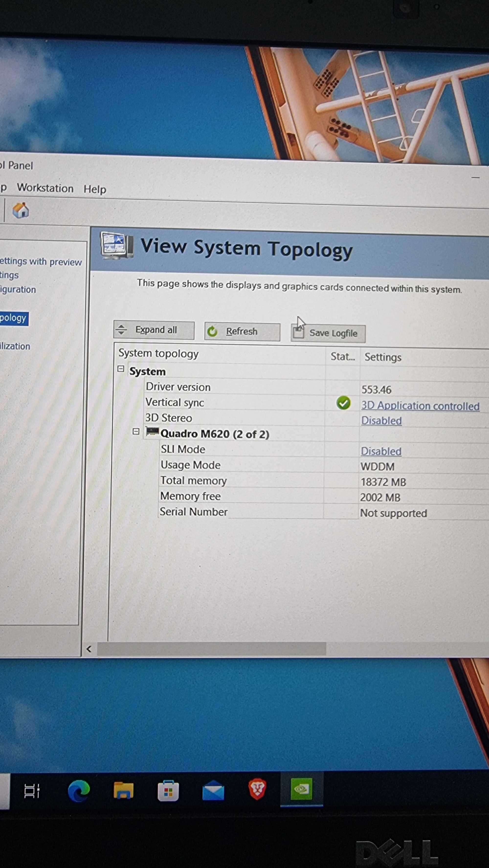Open the SLI Mode Disabled link
Image resolution: width=489 pixels, height=868 pixels.
click(x=381, y=451)
